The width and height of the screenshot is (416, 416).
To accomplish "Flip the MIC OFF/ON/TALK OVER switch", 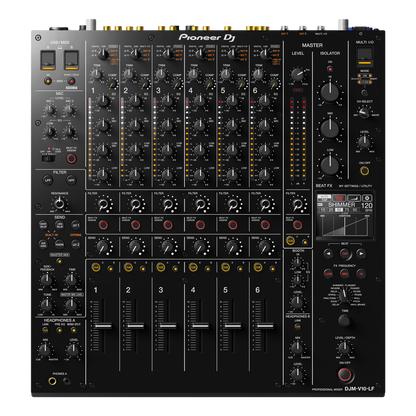I will 49,158.
